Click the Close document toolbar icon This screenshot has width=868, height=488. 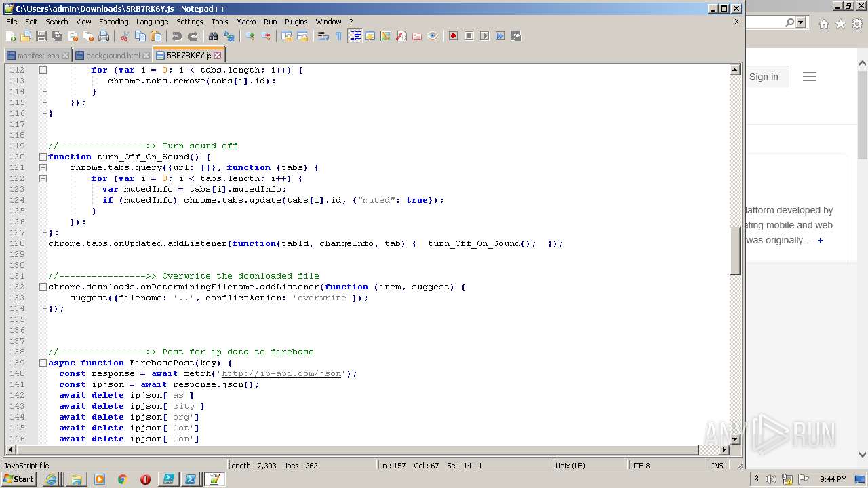(x=73, y=36)
